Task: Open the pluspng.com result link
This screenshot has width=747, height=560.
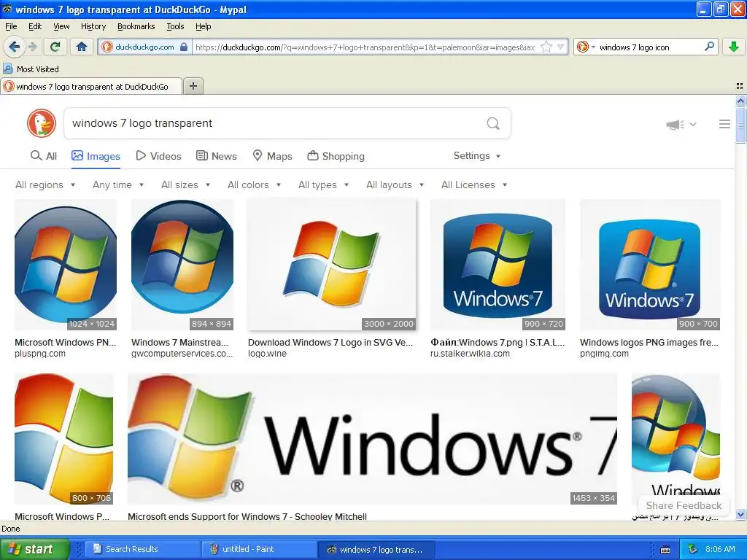Action: tap(40, 354)
